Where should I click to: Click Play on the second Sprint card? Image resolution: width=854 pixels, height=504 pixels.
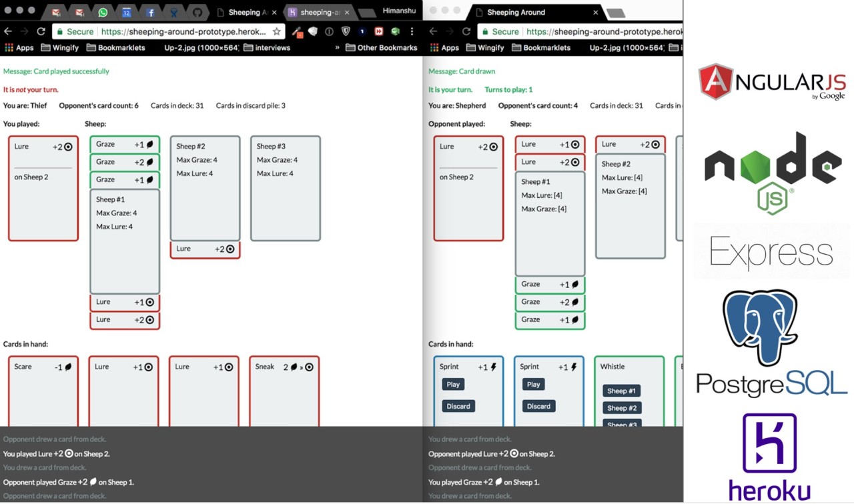click(x=534, y=384)
